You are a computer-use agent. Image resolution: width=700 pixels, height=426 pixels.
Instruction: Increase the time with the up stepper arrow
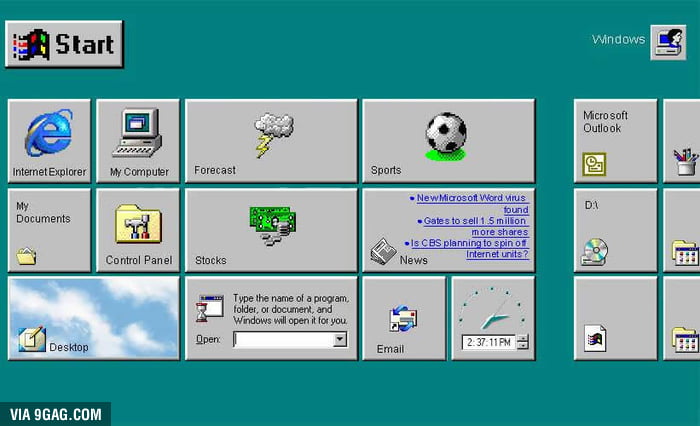point(523,338)
